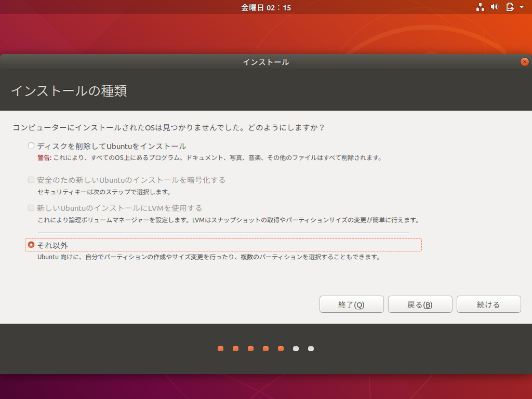Click the second orange installer progress dot
The height and width of the screenshot is (399, 532).
236,349
